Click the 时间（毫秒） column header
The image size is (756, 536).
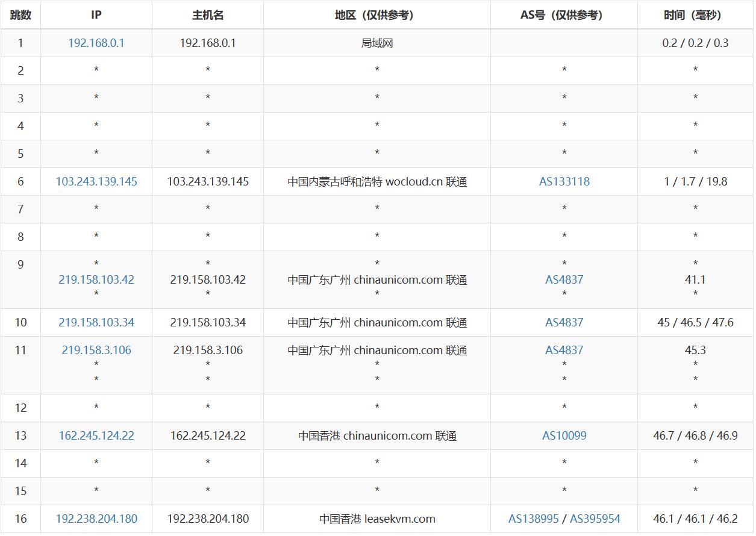(695, 15)
